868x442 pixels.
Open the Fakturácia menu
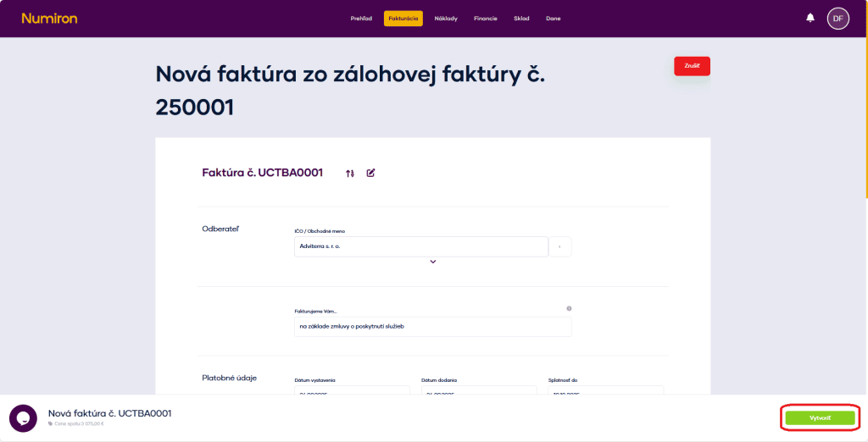(x=403, y=19)
